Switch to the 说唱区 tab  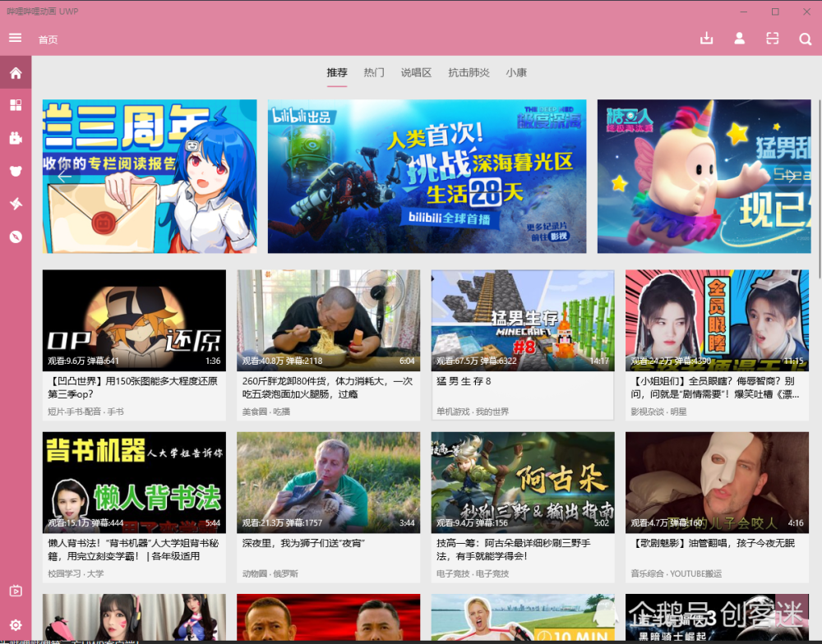416,73
